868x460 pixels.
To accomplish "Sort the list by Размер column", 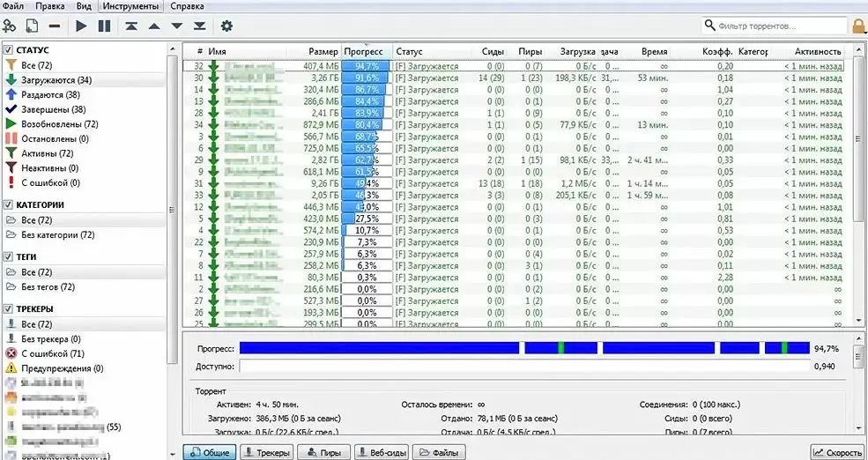I will (323, 52).
